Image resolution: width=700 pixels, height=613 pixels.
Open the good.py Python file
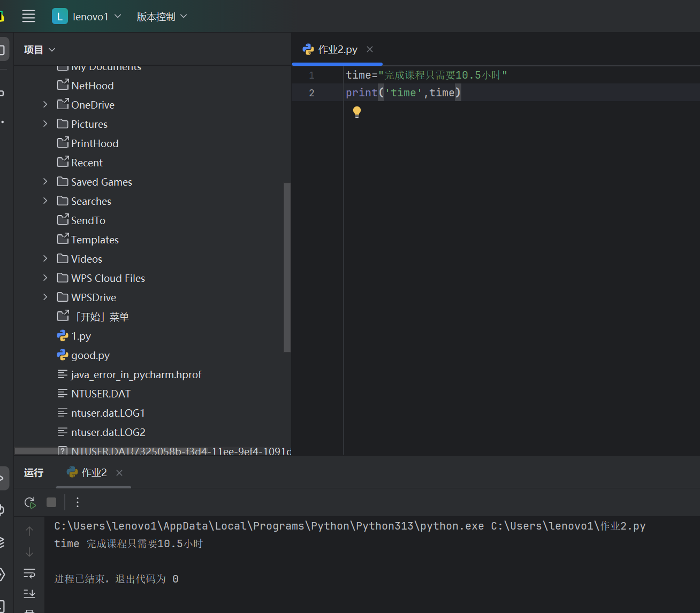[90, 355]
